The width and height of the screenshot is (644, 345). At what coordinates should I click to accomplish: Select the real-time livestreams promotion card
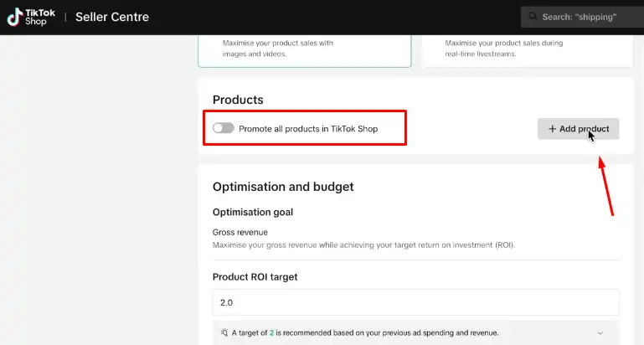528,50
